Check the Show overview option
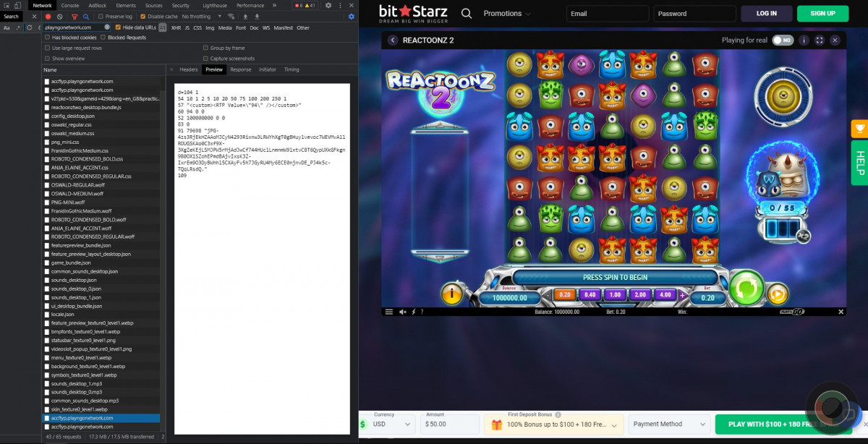 pos(48,58)
